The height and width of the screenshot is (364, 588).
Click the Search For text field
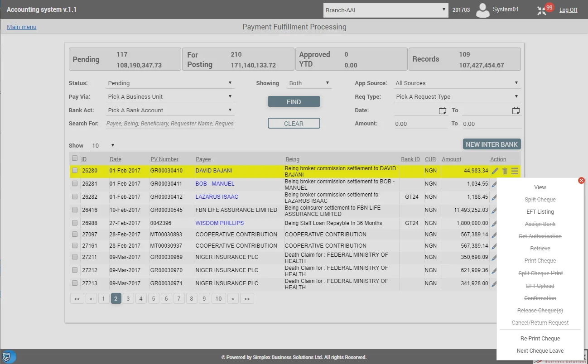pos(170,124)
